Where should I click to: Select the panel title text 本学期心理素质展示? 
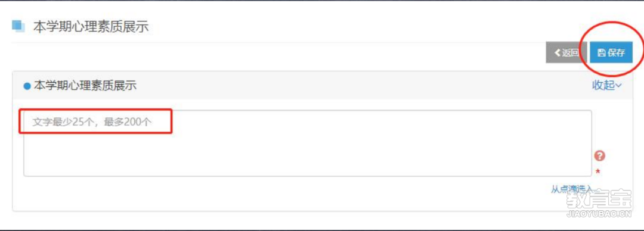pos(85,86)
